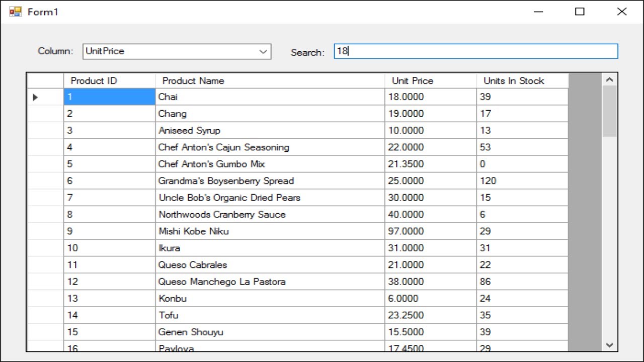Screen dimensions: 644x362
Task: Select the Chang product name cell
Action: 270,114
